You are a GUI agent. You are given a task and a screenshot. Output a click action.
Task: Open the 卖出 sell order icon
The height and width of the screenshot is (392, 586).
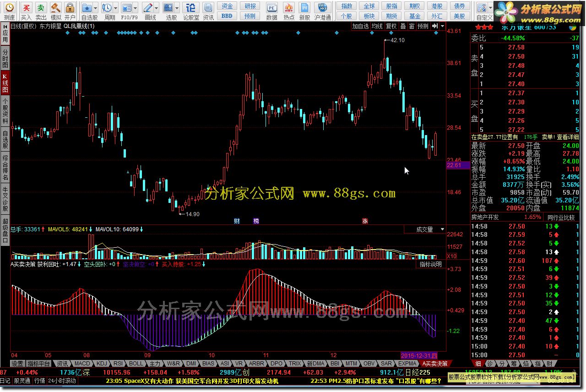pyautogui.click(x=41, y=8)
